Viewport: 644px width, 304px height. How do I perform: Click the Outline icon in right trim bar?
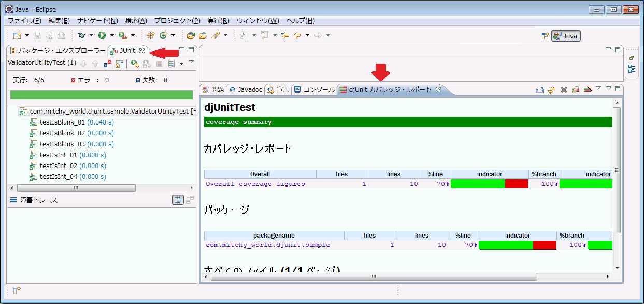[x=632, y=68]
